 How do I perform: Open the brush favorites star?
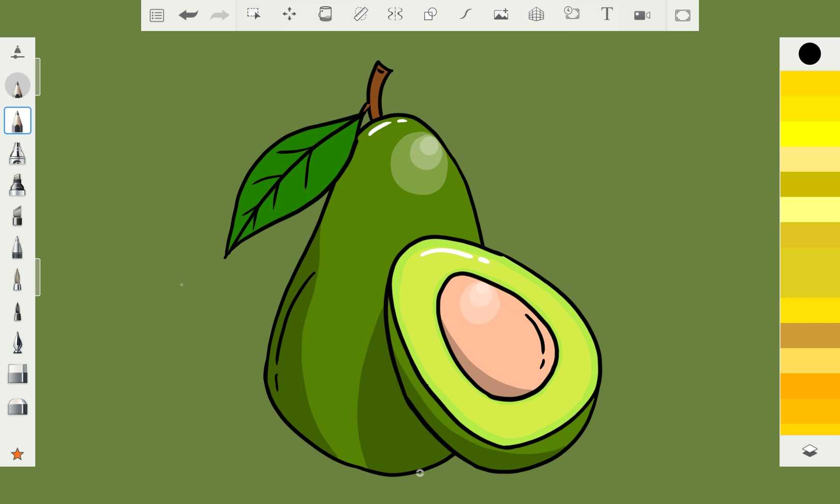tap(18, 454)
